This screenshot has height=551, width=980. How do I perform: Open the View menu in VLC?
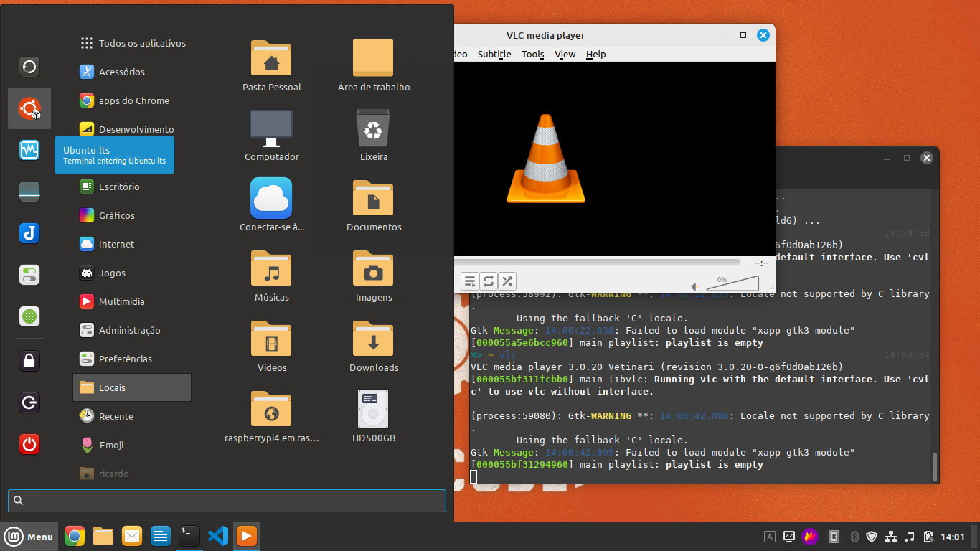(x=565, y=54)
